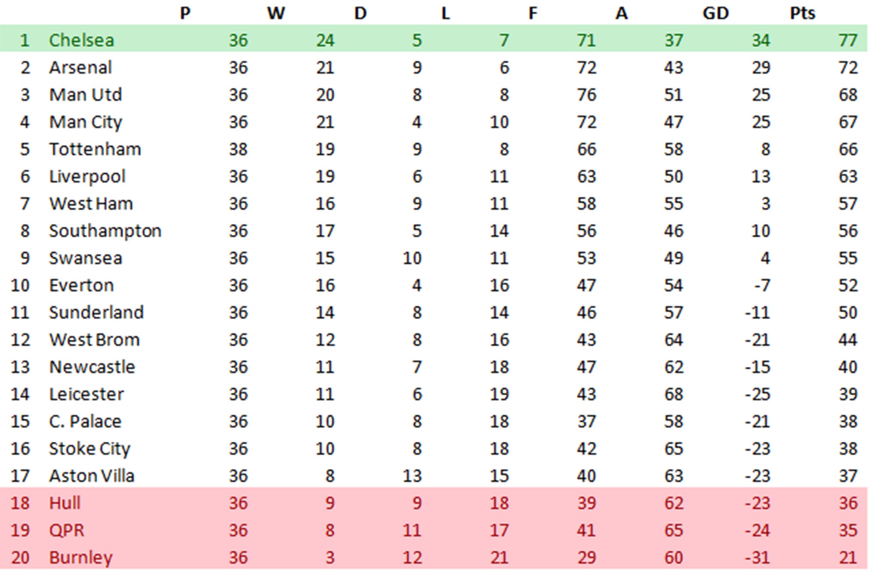Click the Chelsea team name
This screenshot has height=588, width=881.
tap(81, 40)
